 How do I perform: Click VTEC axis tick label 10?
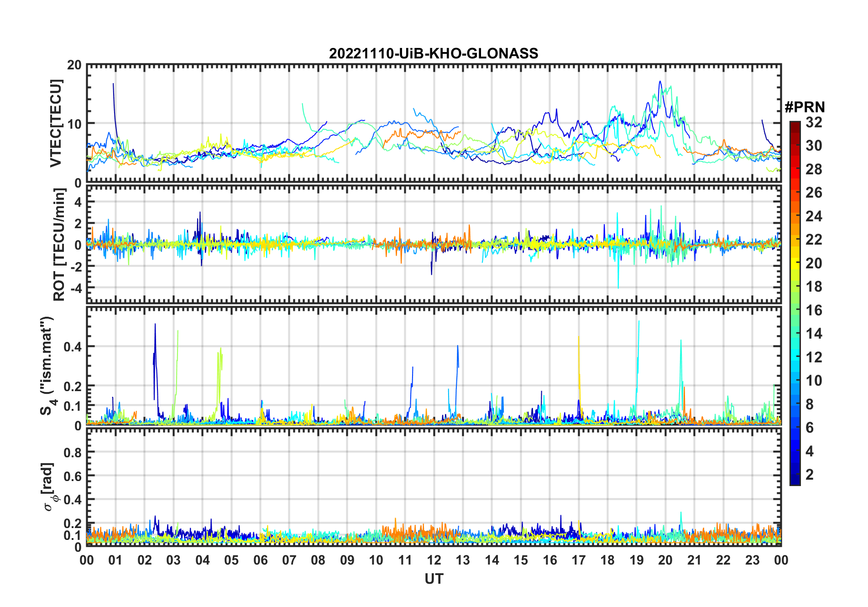point(74,124)
